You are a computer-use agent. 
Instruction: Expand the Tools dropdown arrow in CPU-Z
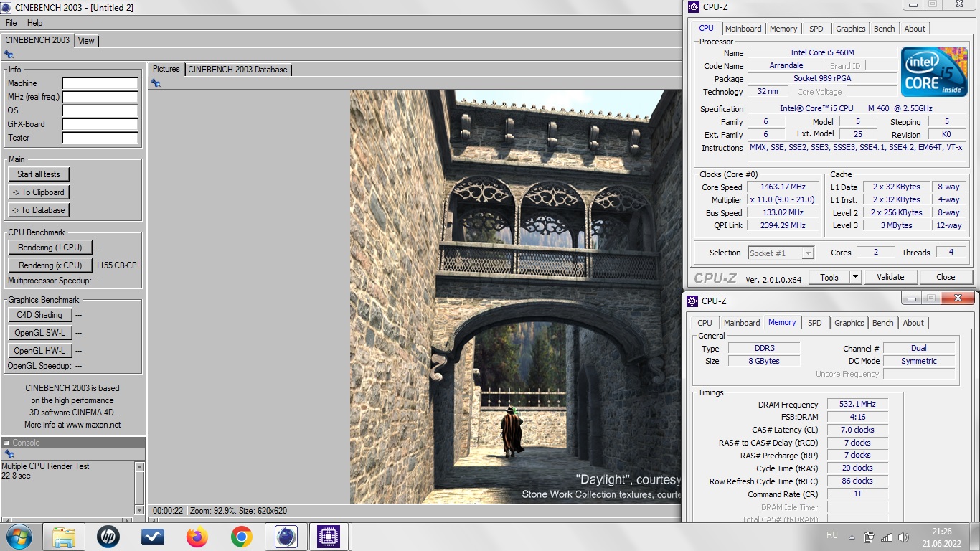pyautogui.click(x=855, y=277)
